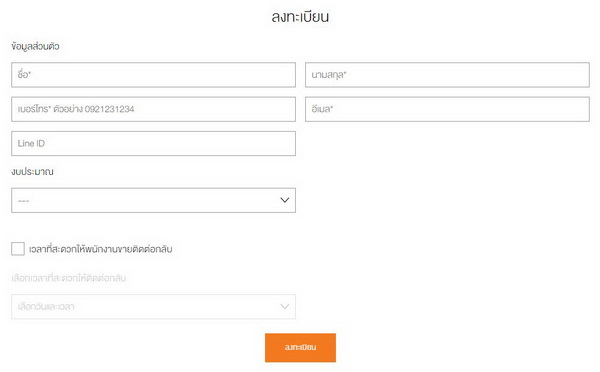Open the งบประมาณ dropdown showing ---
Viewport: 600px width, 372px height.
(153, 200)
